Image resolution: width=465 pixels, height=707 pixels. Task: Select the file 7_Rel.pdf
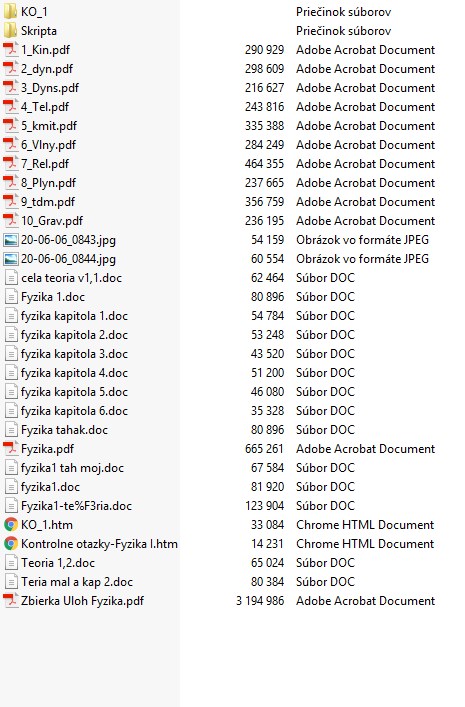click(x=45, y=164)
